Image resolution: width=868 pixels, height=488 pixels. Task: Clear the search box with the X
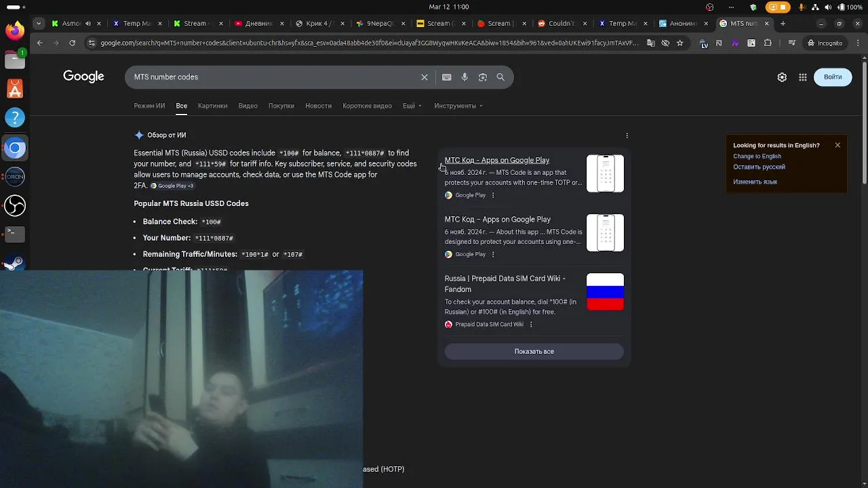tap(425, 77)
